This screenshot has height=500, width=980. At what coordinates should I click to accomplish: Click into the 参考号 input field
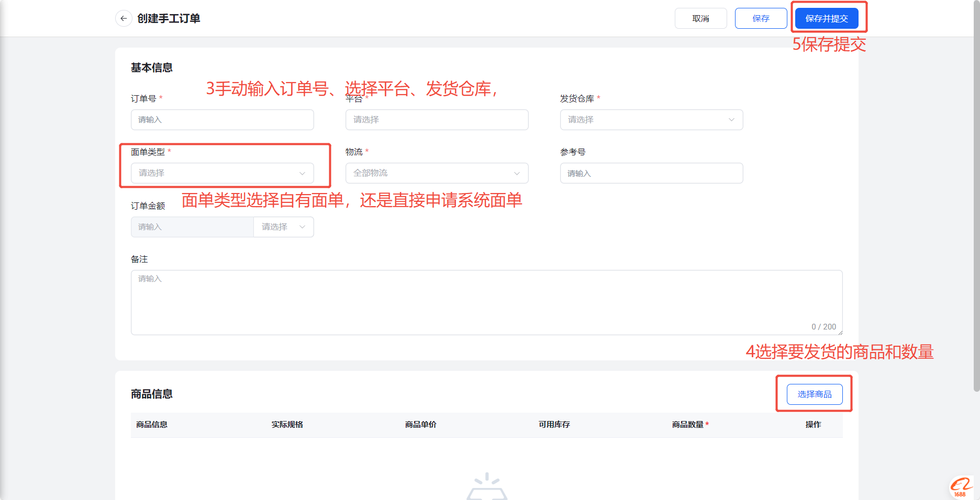tap(651, 173)
